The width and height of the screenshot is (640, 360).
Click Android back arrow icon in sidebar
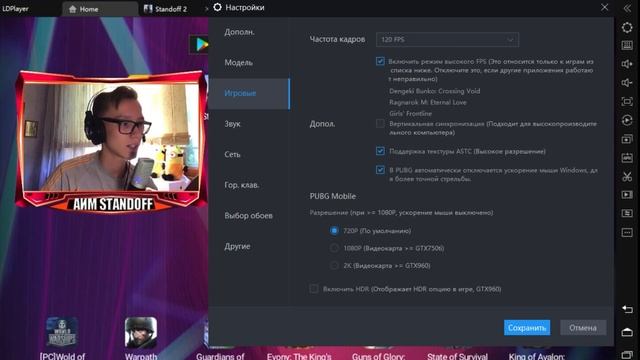[x=627, y=309]
